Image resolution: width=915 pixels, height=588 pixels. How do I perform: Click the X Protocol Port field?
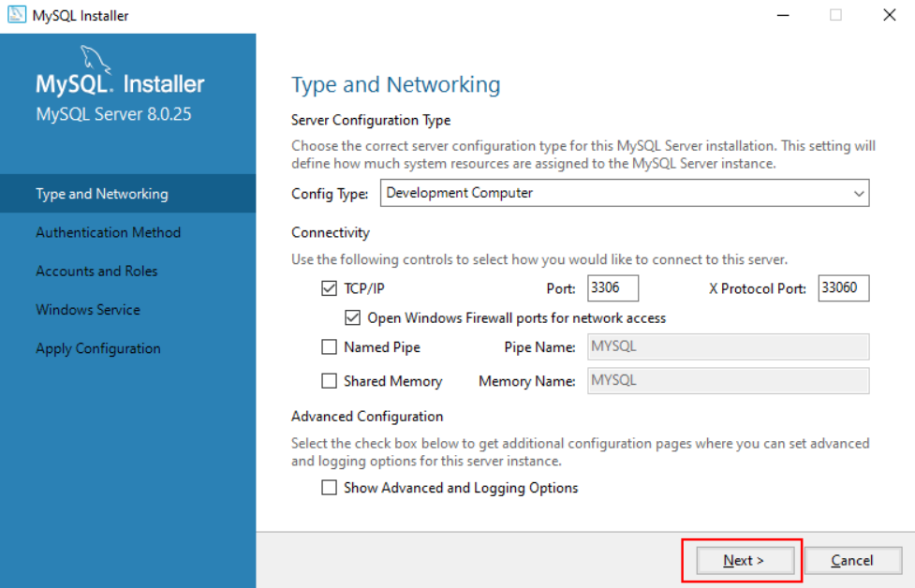coord(843,288)
